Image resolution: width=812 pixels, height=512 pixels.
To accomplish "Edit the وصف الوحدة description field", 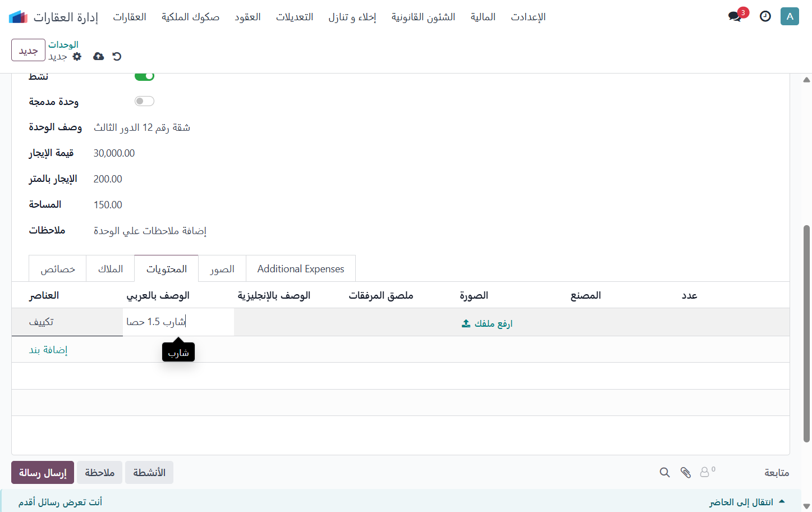I will [x=142, y=127].
